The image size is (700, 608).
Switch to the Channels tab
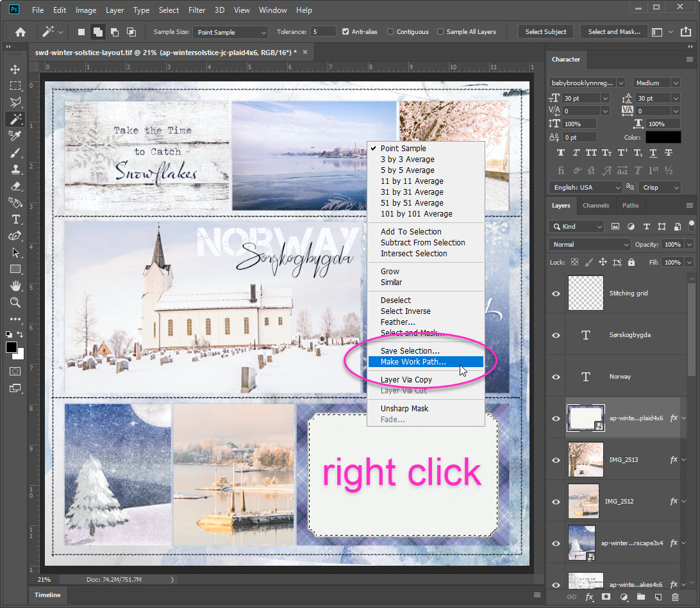coord(596,206)
